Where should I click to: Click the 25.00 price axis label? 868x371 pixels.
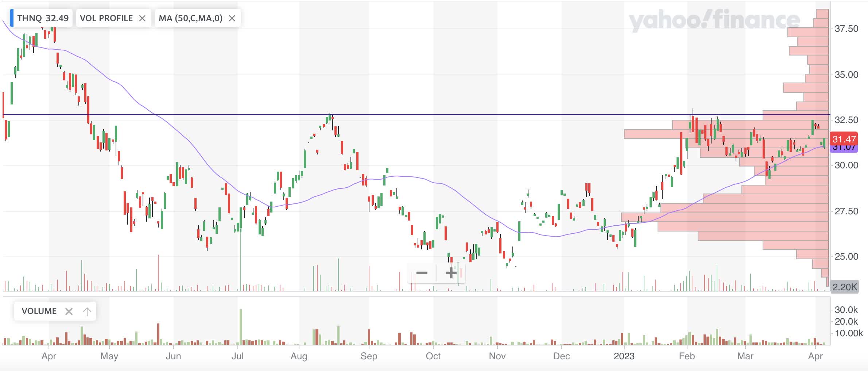click(x=846, y=257)
